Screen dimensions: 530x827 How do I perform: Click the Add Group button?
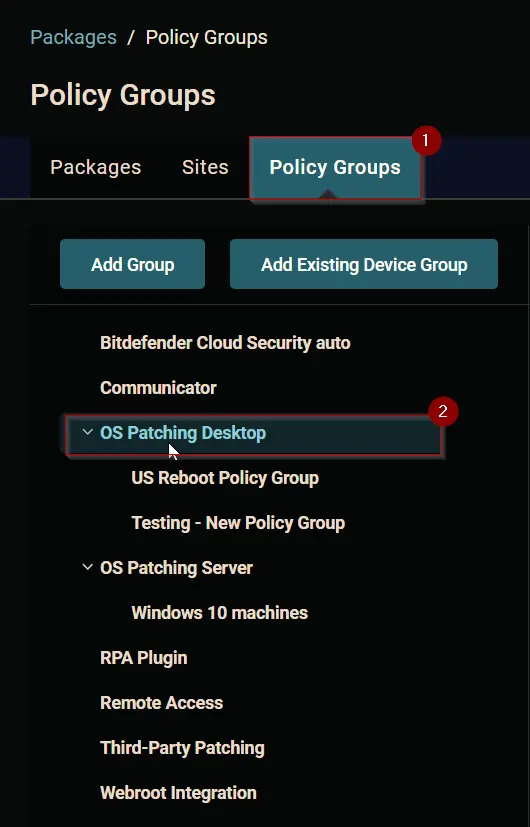point(132,264)
